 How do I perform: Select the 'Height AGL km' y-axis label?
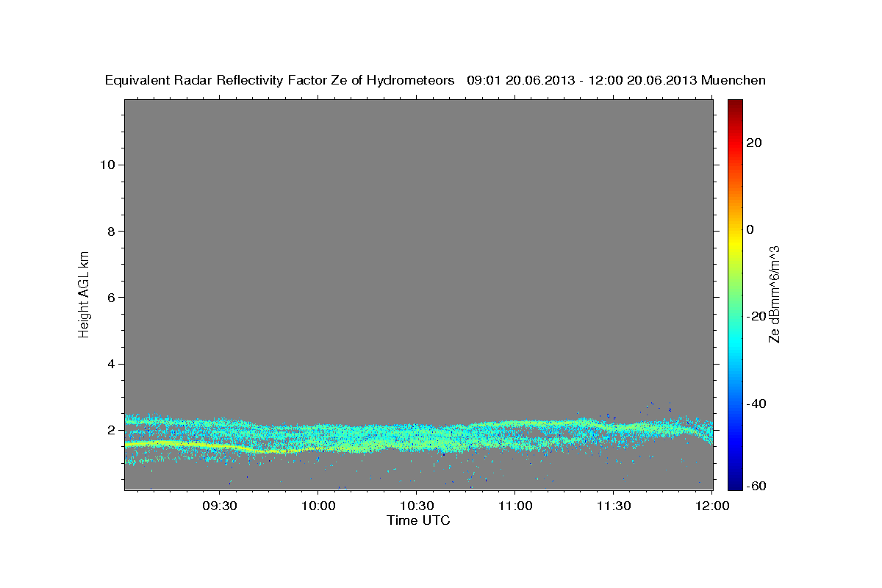click(x=85, y=293)
